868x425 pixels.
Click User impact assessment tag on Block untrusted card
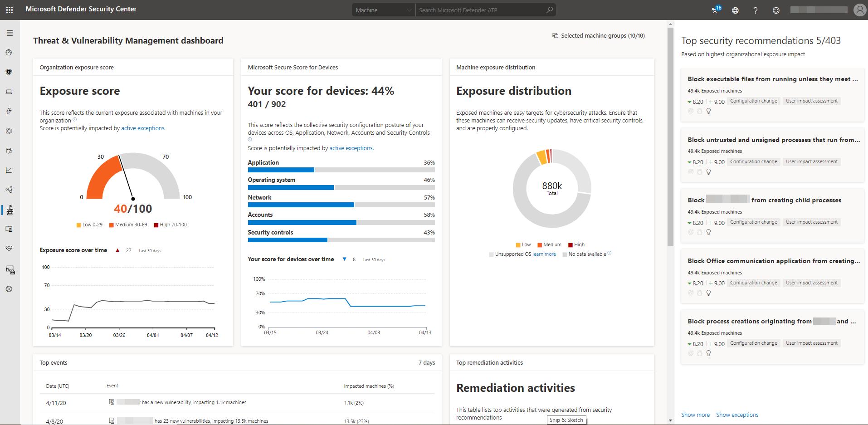[x=812, y=161]
